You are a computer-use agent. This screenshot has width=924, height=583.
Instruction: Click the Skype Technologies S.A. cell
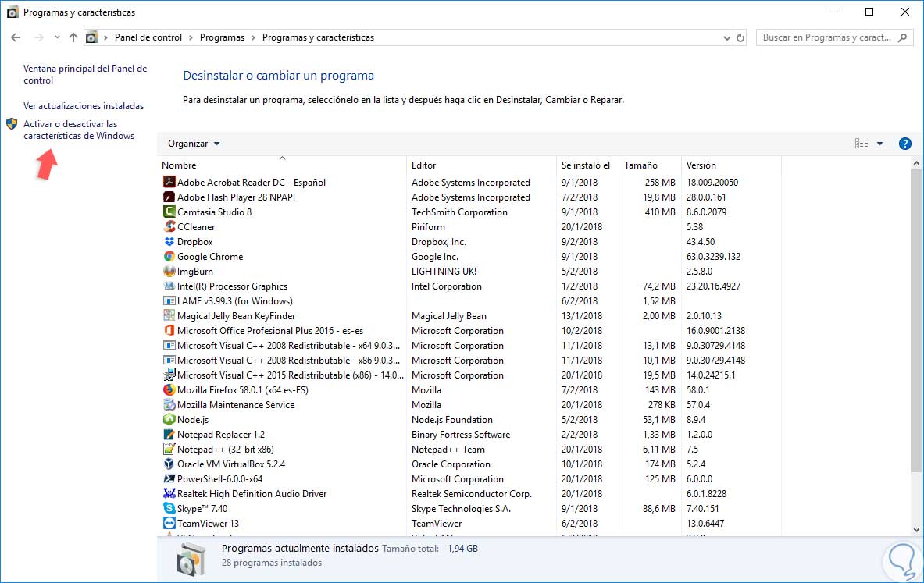(x=461, y=509)
